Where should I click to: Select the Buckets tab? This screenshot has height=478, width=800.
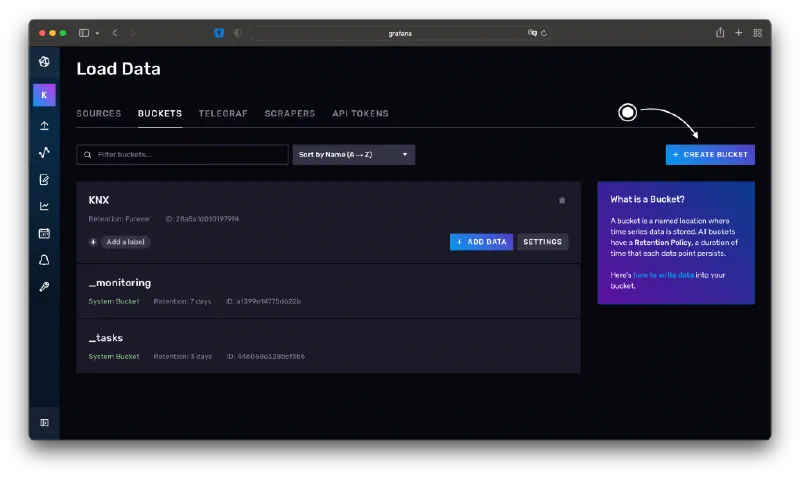[x=160, y=113]
